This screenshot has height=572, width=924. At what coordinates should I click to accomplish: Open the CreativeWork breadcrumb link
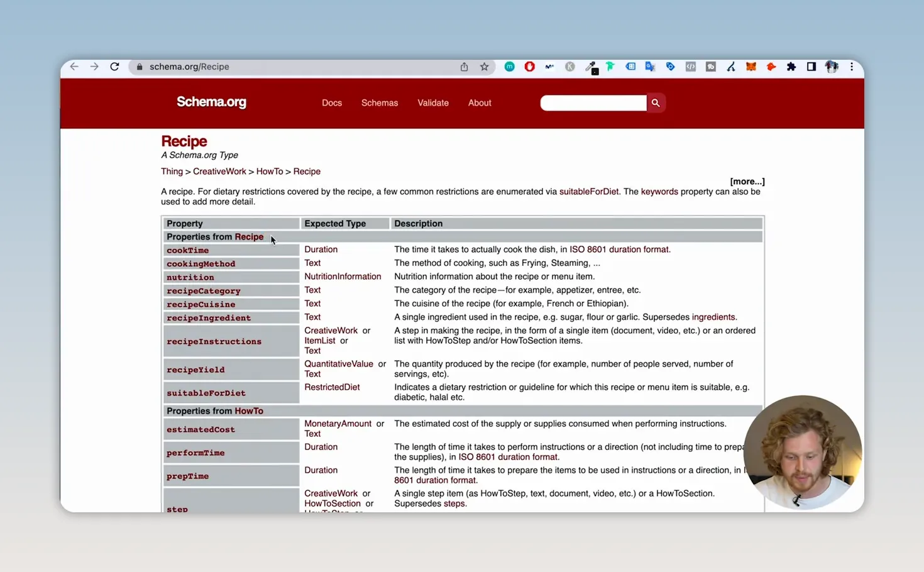pyautogui.click(x=219, y=172)
